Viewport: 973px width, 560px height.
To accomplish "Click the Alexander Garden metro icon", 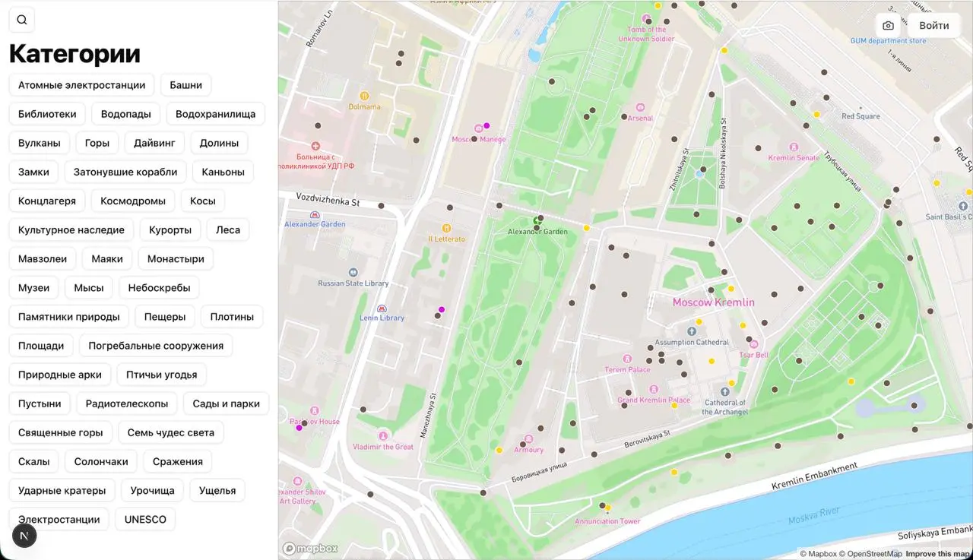I will (315, 214).
